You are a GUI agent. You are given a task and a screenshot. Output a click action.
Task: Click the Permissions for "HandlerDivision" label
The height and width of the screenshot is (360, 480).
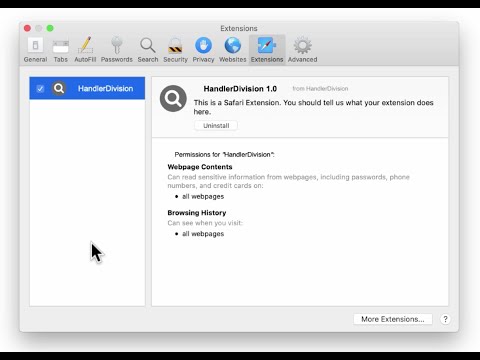(224, 154)
